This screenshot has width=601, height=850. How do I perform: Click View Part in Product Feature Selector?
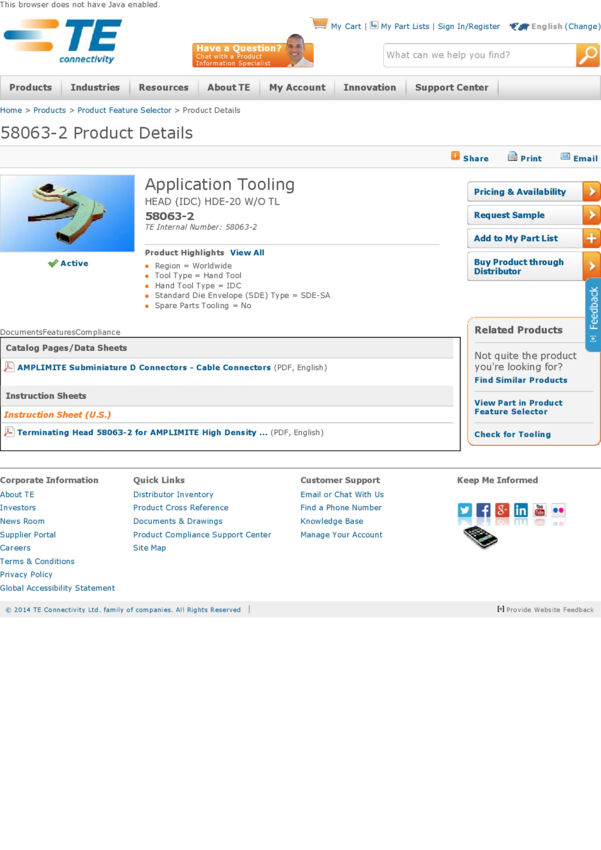[518, 407]
